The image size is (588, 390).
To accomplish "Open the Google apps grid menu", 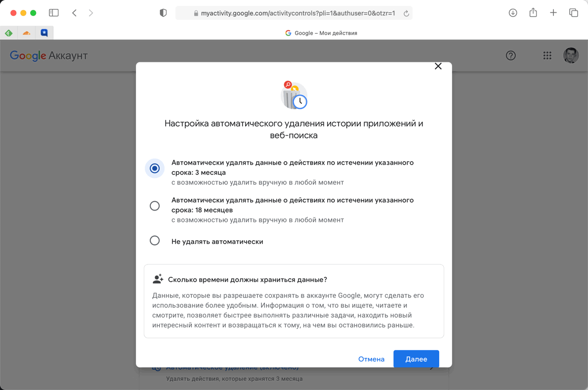I will coord(547,55).
